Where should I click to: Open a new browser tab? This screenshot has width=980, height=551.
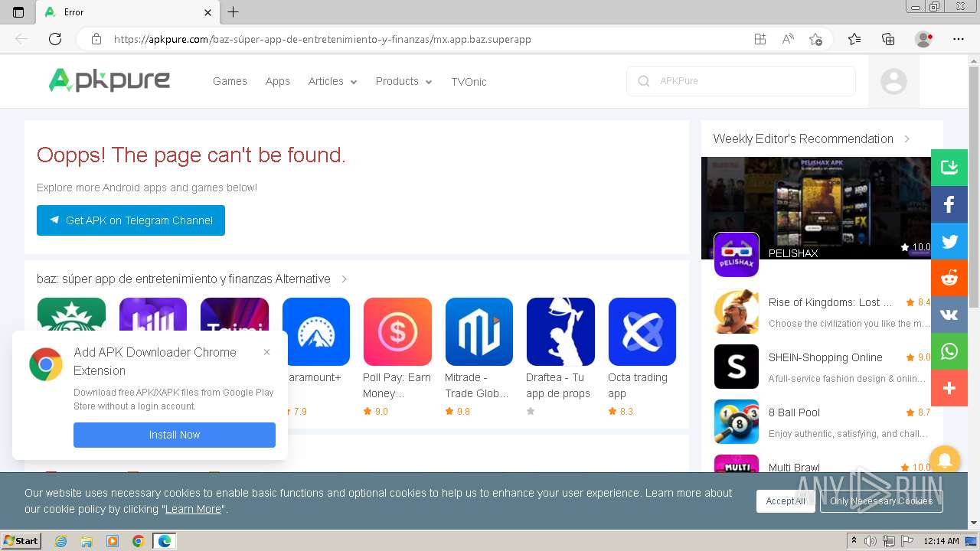[x=234, y=12]
